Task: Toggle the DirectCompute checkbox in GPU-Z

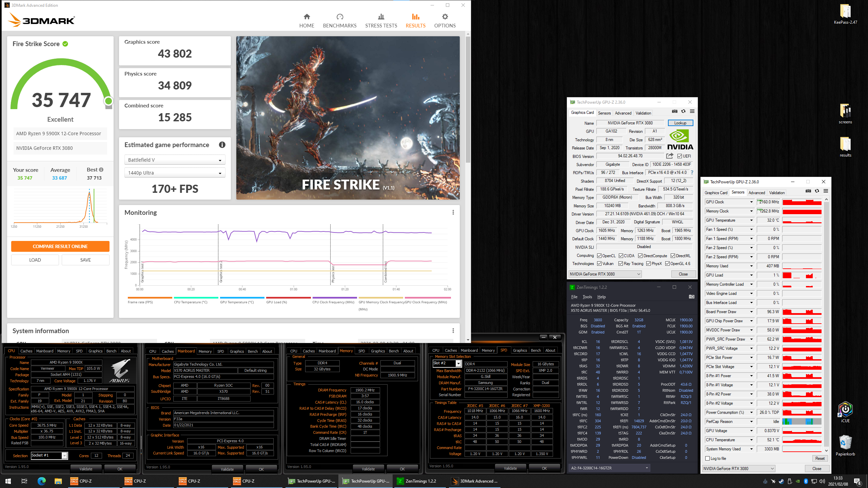Action: (640, 256)
